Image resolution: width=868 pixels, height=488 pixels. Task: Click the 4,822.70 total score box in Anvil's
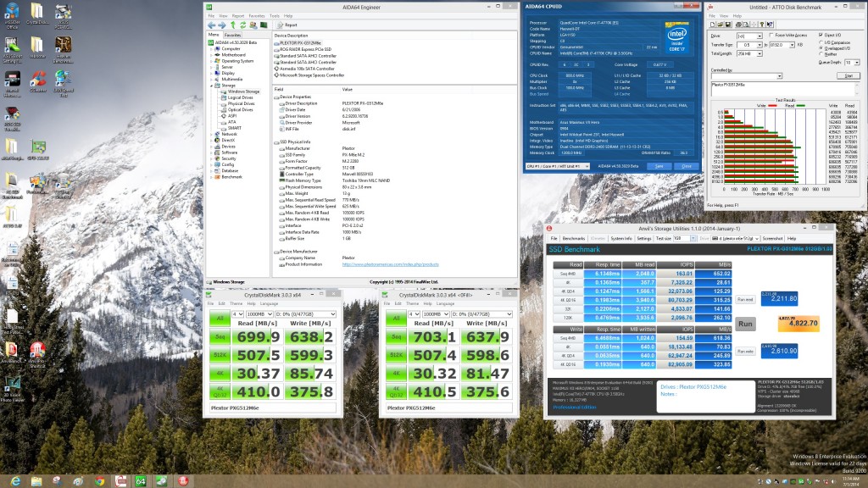click(x=798, y=324)
